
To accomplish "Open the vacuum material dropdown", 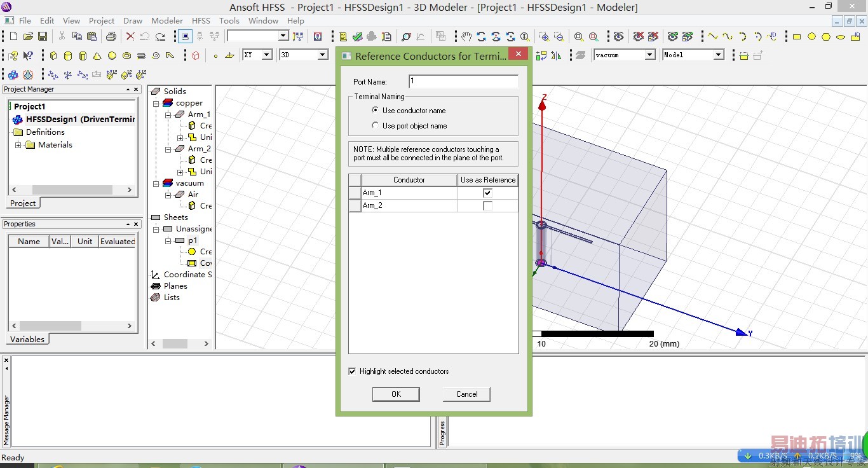I will click(x=649, y=55).
